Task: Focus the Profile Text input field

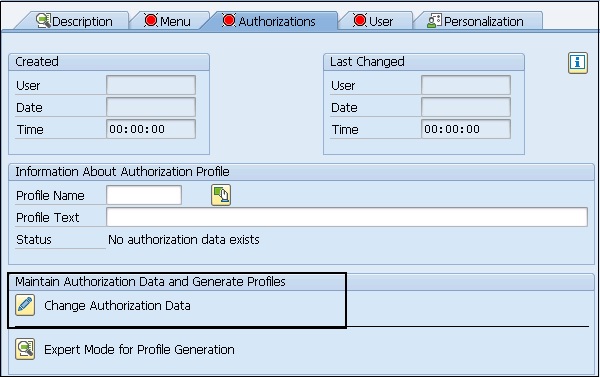Action: tap(347, 217)
